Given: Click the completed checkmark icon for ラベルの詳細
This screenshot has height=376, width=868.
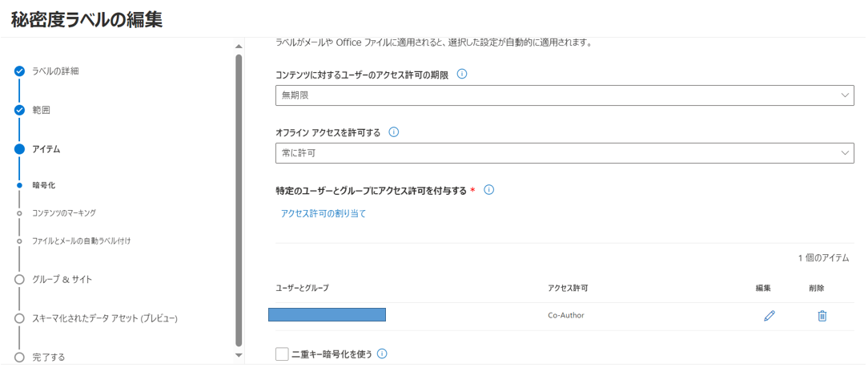Looking at the screenshot, I should tap(19, 71).
